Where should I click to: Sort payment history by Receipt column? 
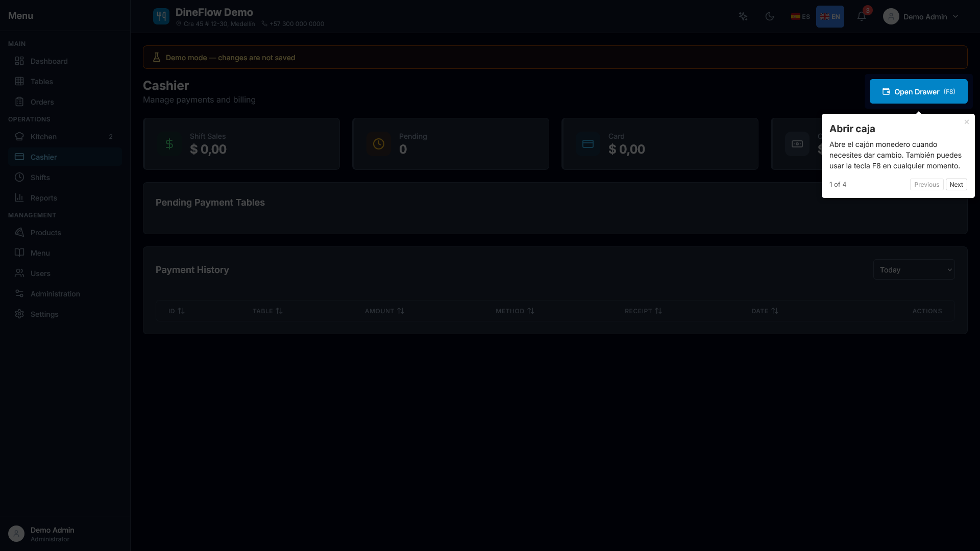(x=643, y=311)
